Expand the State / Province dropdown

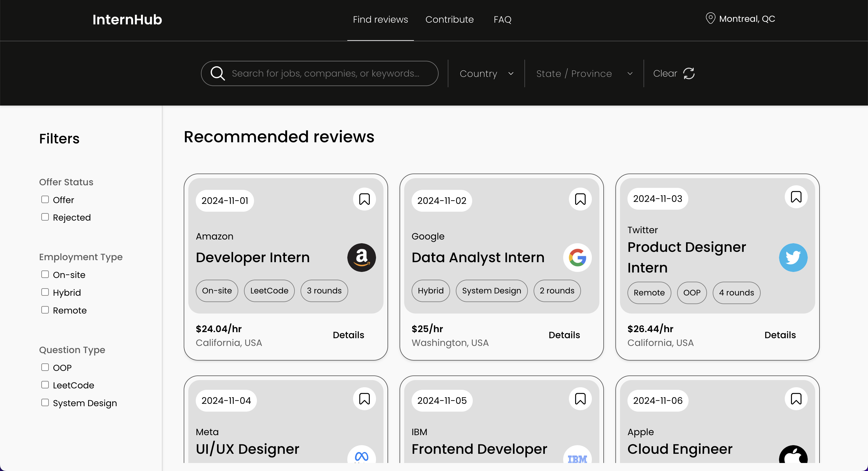coord(584,73)
